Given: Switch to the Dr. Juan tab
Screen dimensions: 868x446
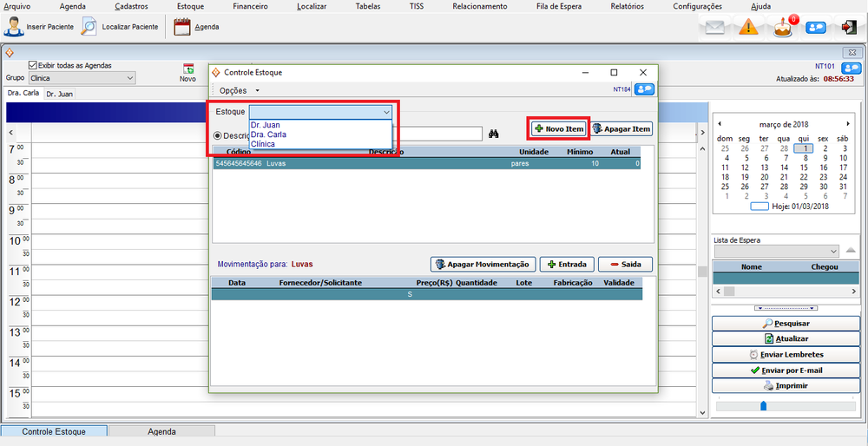Looking at the screenshot, I should [x=59, y=93].
